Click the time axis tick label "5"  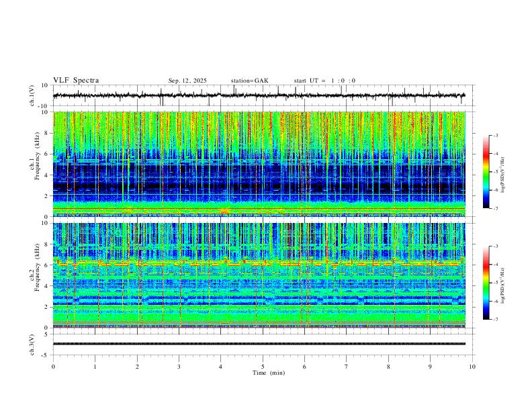pos(263,367)
